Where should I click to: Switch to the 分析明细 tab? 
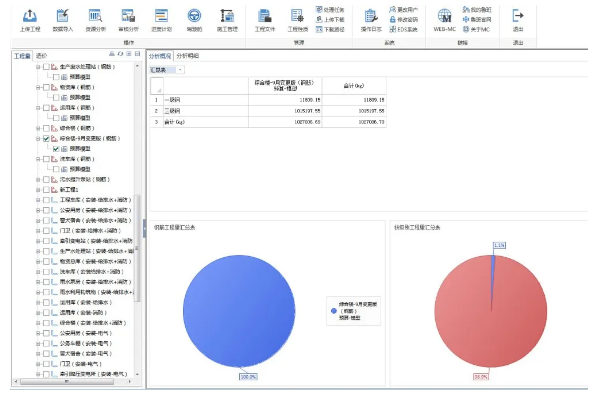[x=188, y=56]
